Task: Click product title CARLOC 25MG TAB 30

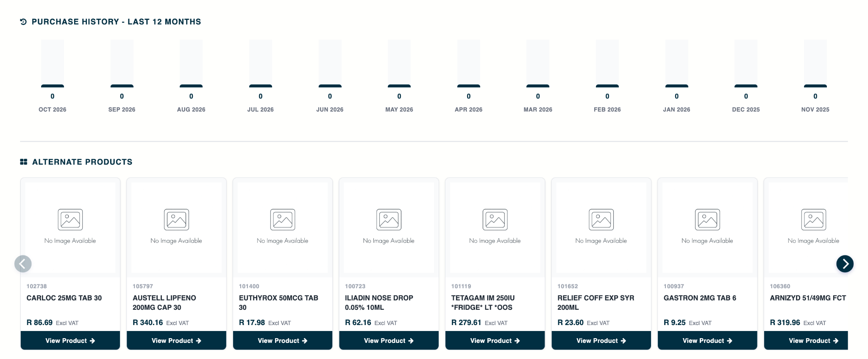Action: pyautogui.click(x=64, y=298)
